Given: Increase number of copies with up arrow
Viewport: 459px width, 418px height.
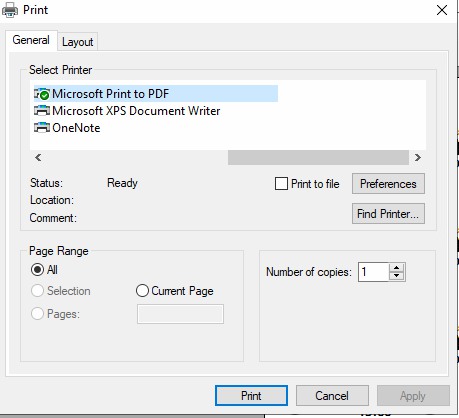Looking at the screenshot, I should tap(397, 268).
